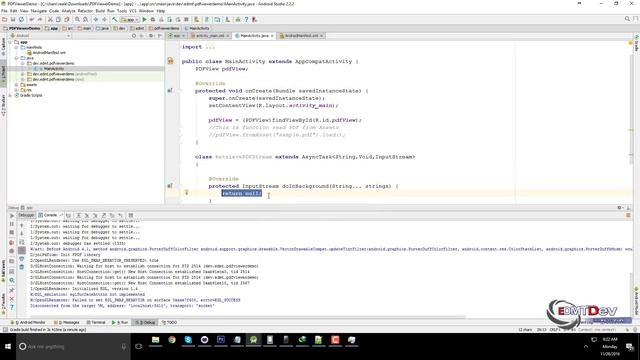Screen dimensions: 640x360
Task: Switch to AndroidManifest.xml editor tab
Action: click(301, 36)
